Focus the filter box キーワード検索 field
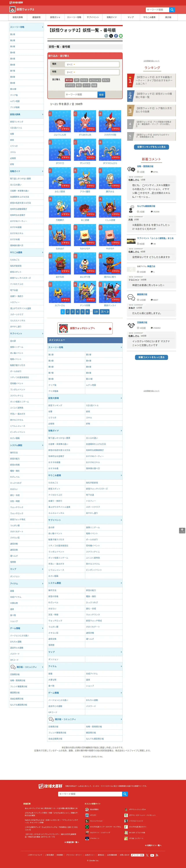The height and width of the screenshot is (868, 186). pos(81,95)
